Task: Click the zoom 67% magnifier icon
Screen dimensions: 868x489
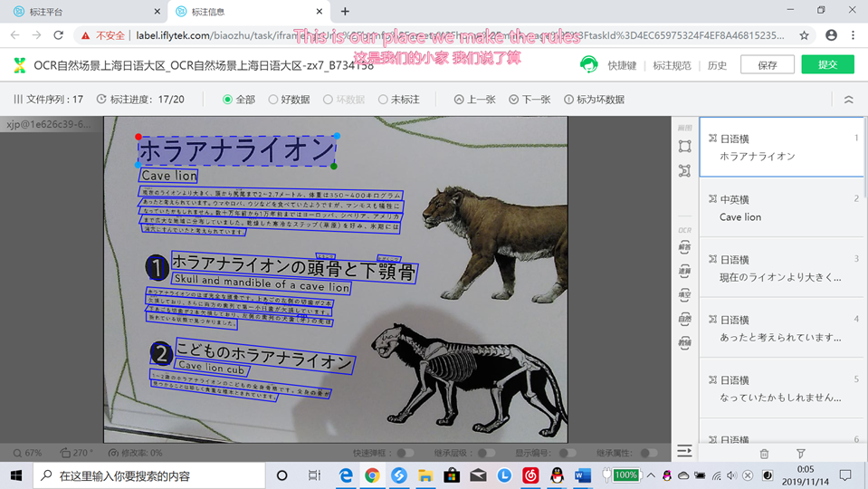Action: click(18, 453)
